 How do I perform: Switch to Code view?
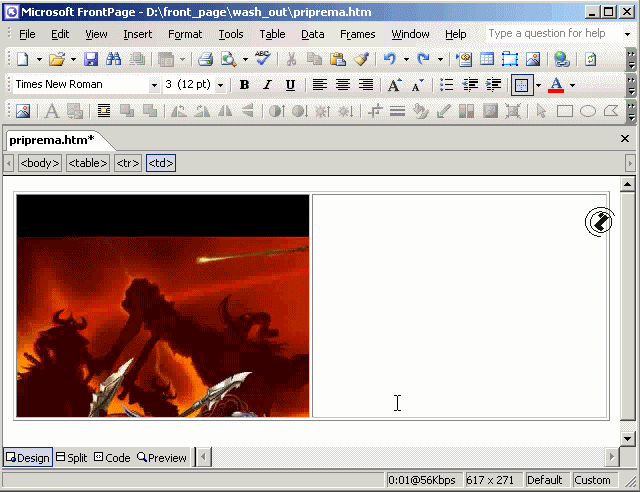pyautogui.click(x=112, y=458)
